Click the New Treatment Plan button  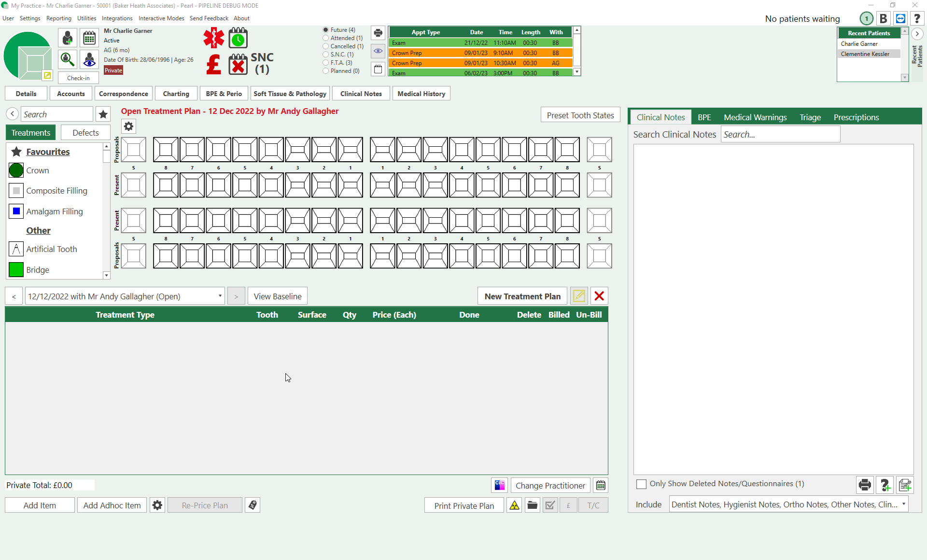[522, 296]
